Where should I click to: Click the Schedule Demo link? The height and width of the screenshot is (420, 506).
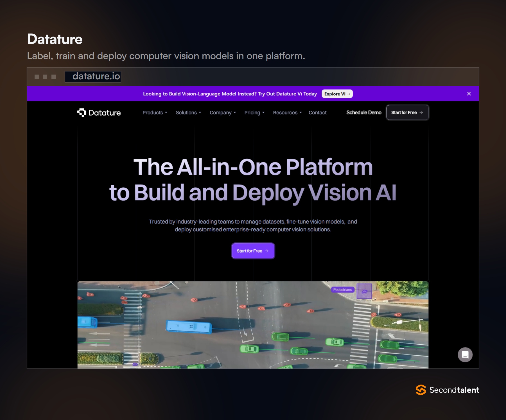point(364,112)
